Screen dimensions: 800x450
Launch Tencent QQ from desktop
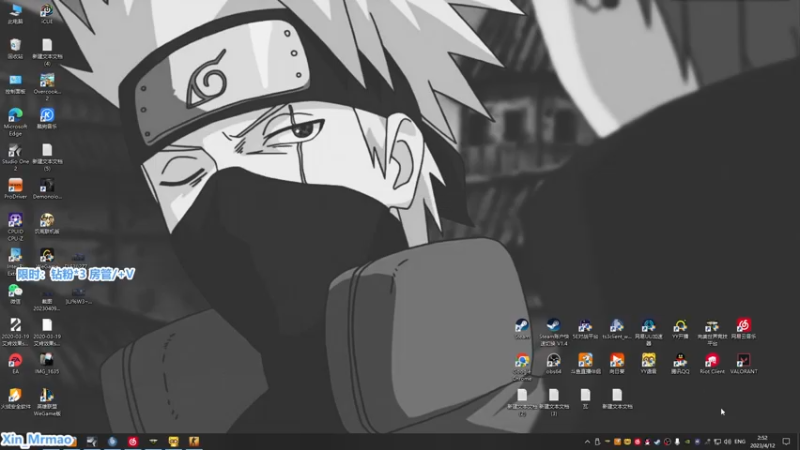[680, 364]
